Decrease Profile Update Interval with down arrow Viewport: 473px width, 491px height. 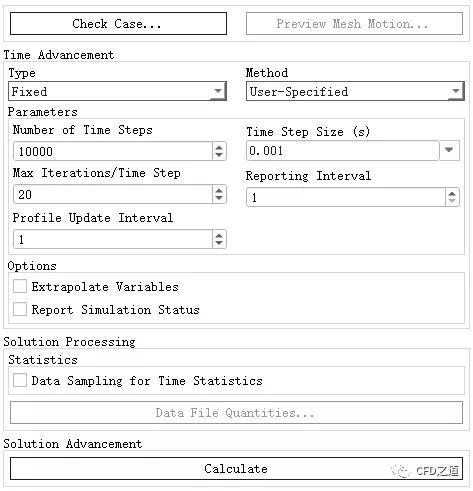(x=219, y=243)
